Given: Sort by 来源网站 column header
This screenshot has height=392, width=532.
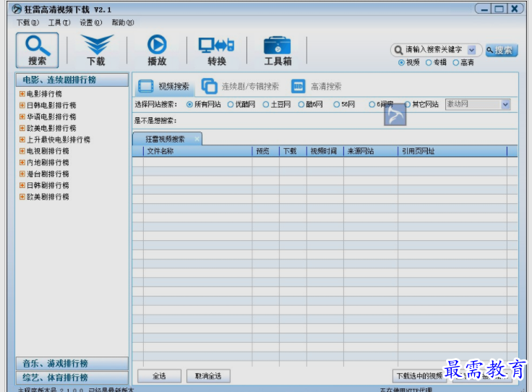Looking at the screenshot, I should click(x=371, y=151).
